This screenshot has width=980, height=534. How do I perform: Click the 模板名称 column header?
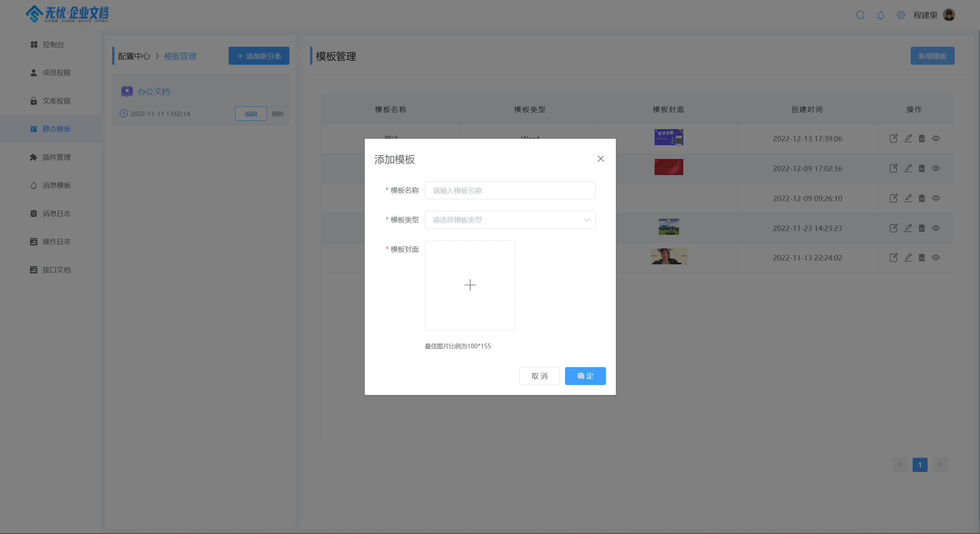tap(390, 109)
